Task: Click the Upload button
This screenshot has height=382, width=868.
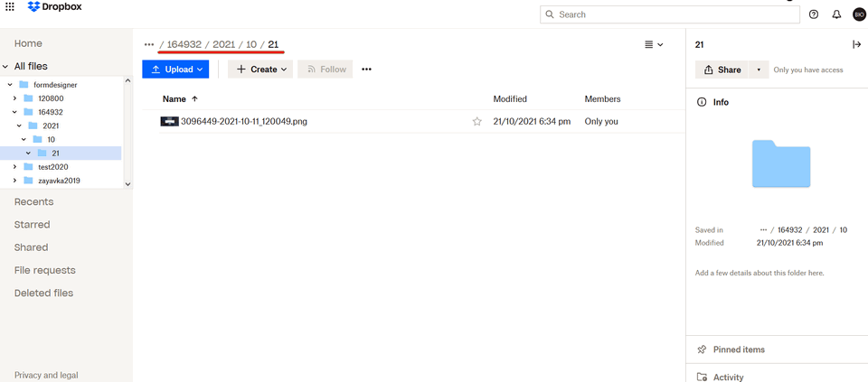Action: [175, 69]
